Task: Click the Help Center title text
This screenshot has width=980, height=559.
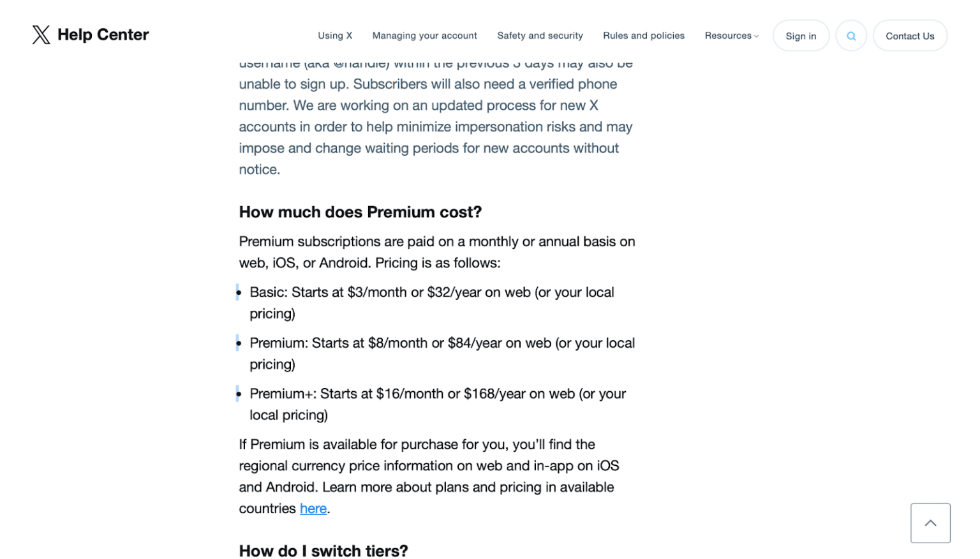Action: 103,34
